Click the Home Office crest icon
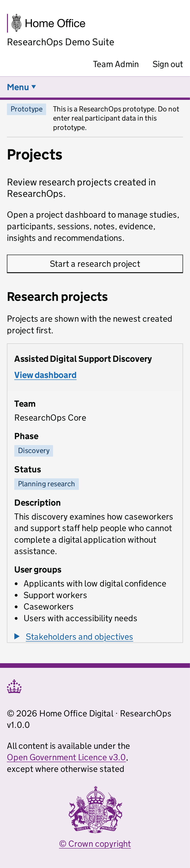 click(x=16, y=23)
